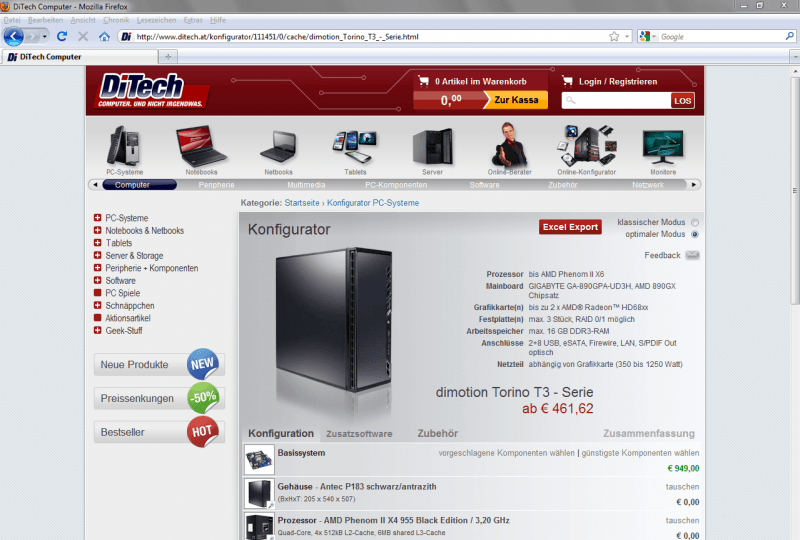Switch to the Zusatzsoftware tab
The width and height of the screenshot is (800, 540).
[x=359, y=434]
